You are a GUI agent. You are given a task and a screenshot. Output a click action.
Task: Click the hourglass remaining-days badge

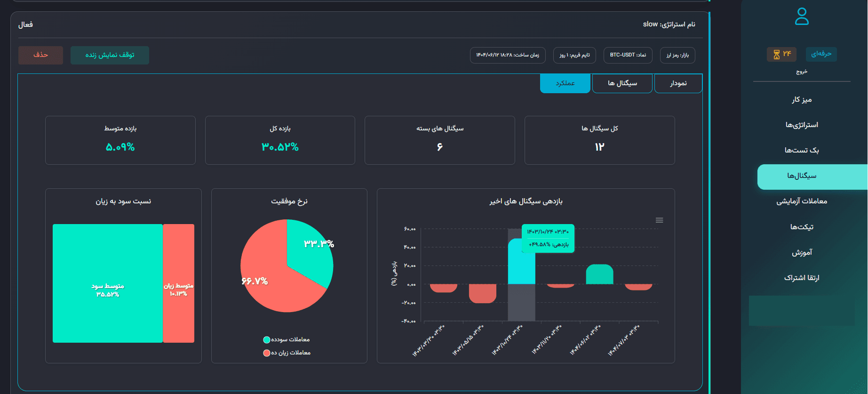[781, 54]
